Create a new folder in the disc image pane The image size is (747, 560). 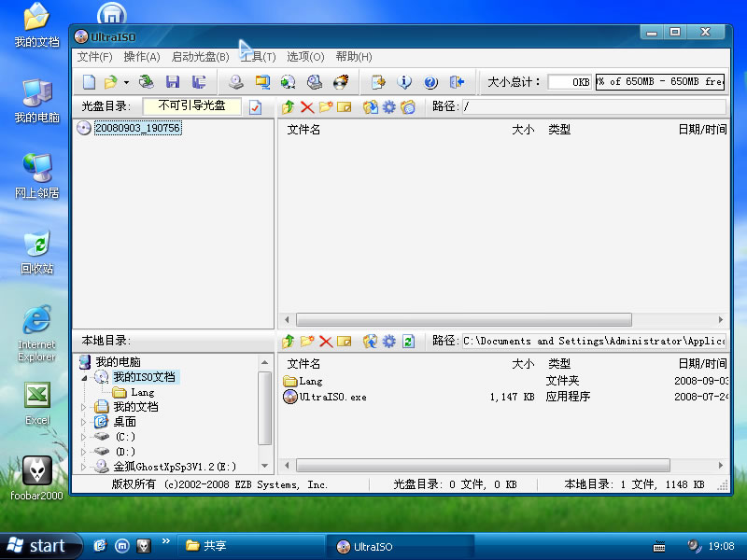point(326,106)
